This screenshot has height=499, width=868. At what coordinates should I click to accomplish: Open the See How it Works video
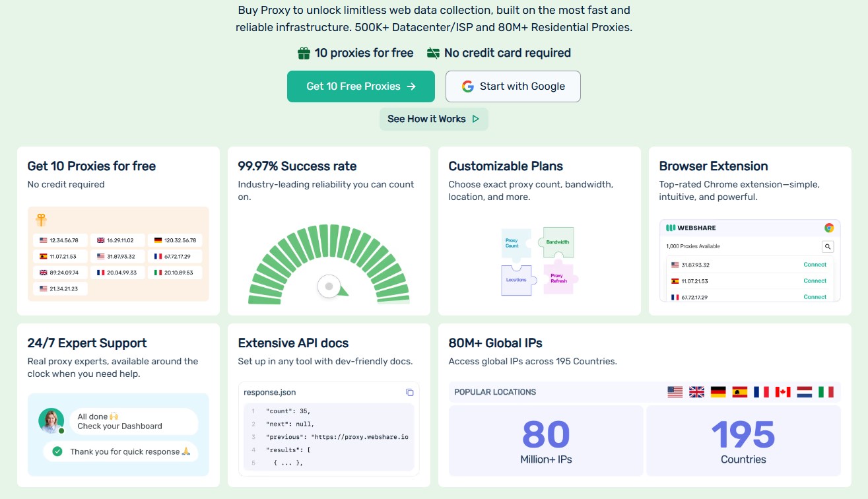(433, 119)
